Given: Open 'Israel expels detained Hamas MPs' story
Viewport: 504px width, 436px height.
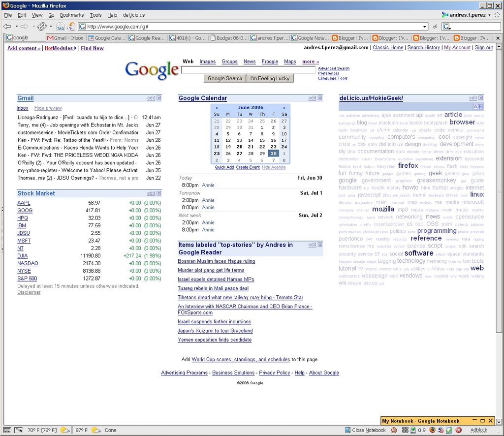Looking at the screenshot, I should coord(216,280).
